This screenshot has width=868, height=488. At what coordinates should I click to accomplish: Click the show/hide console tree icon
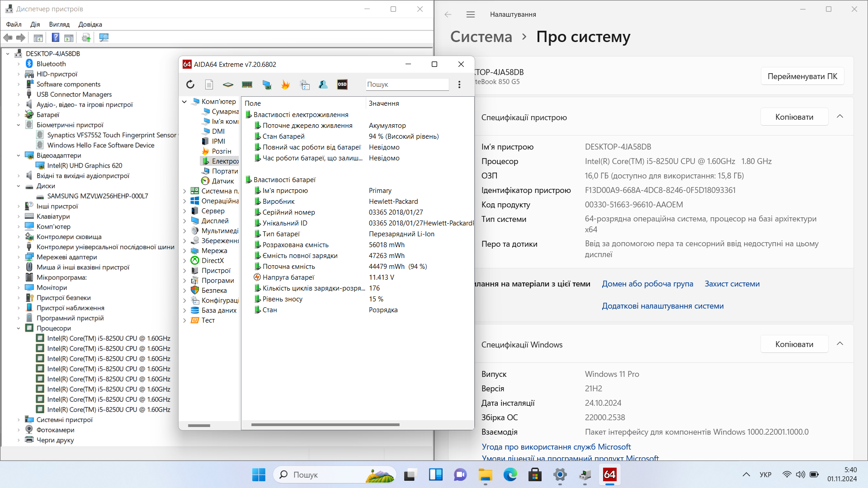(38, 38)
